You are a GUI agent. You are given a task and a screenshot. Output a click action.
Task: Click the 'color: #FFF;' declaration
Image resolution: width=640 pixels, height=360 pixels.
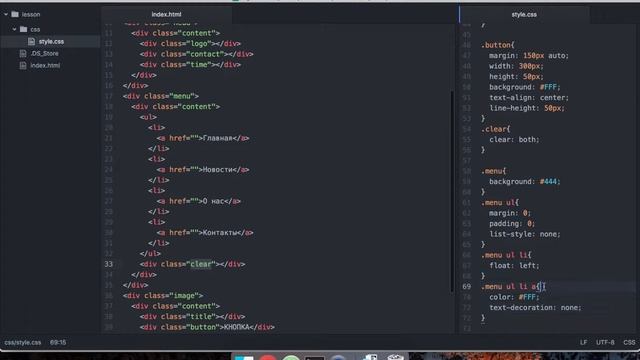(514, 297)
